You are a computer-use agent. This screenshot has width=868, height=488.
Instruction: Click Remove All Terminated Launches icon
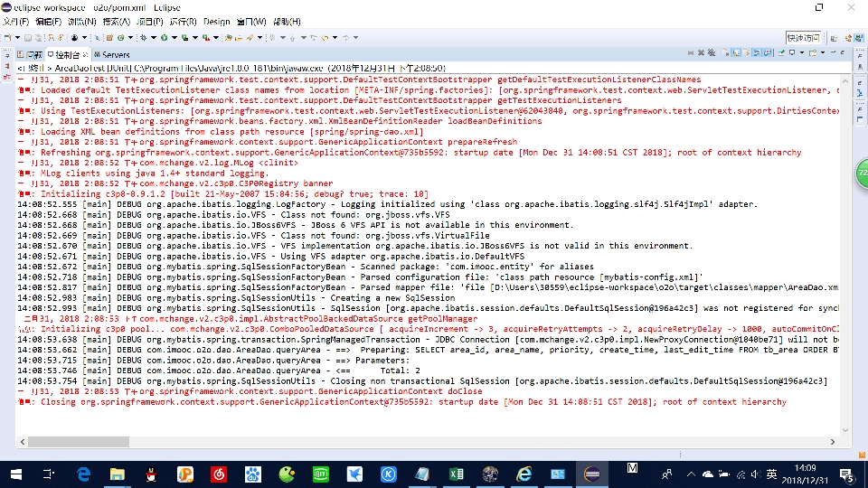pos(712,52)
